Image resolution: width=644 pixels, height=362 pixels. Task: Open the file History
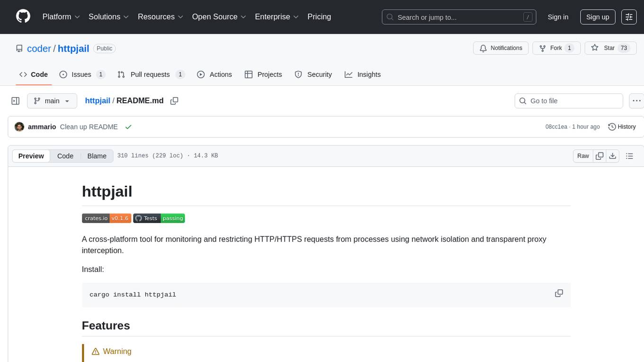622,127
